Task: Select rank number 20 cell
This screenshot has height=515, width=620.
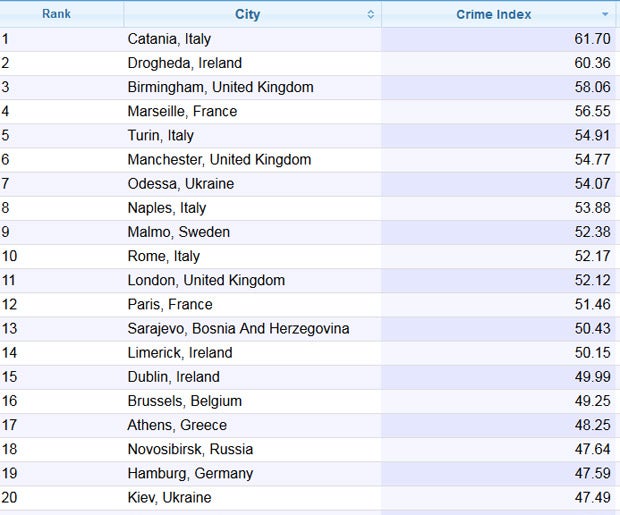Action: [10, 497]
